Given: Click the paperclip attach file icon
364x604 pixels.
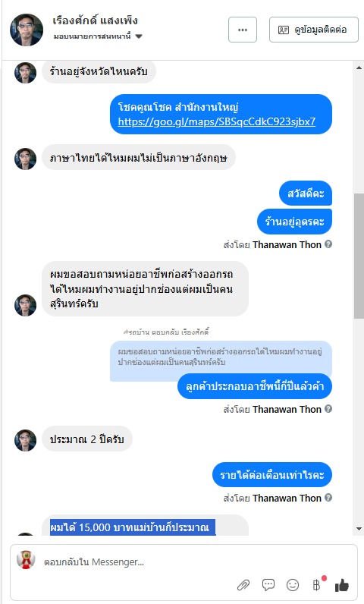Looking at the screenshot, I should click(243, 586).
